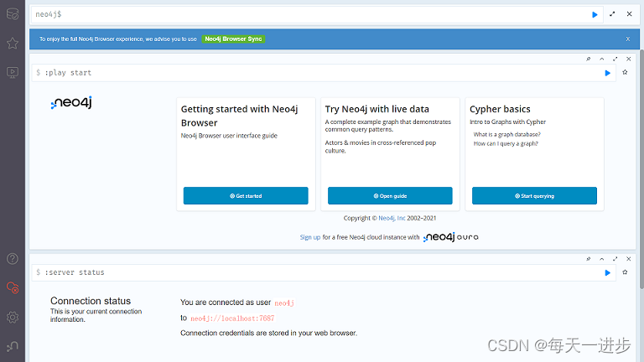Save :server status as a favorite

click(x=625, y=272)
